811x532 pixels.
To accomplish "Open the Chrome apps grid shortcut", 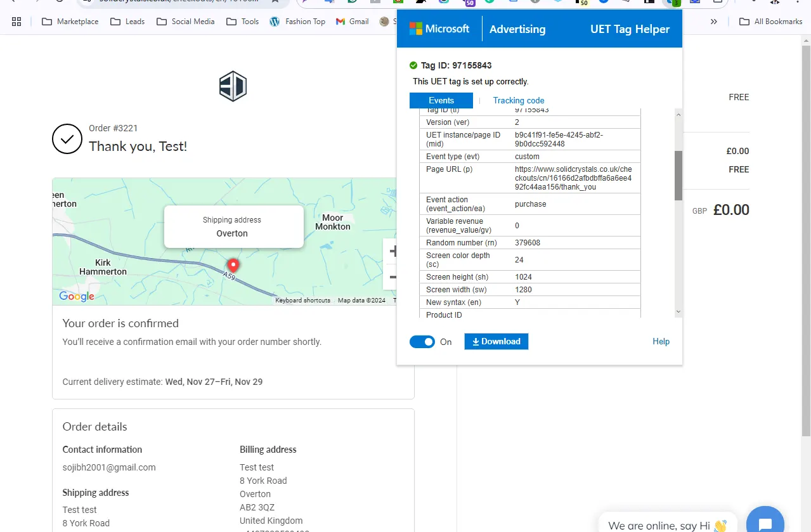I will coord(16,22).
